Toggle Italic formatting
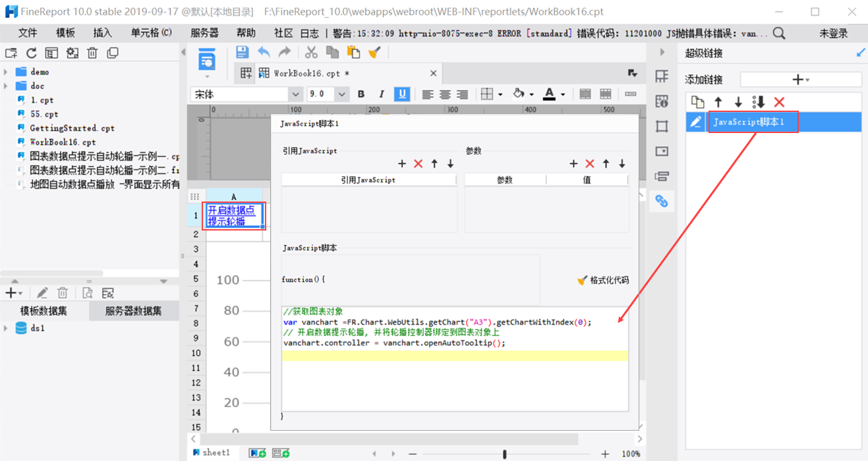Screen dimensions: 868x461 [381, 94]
